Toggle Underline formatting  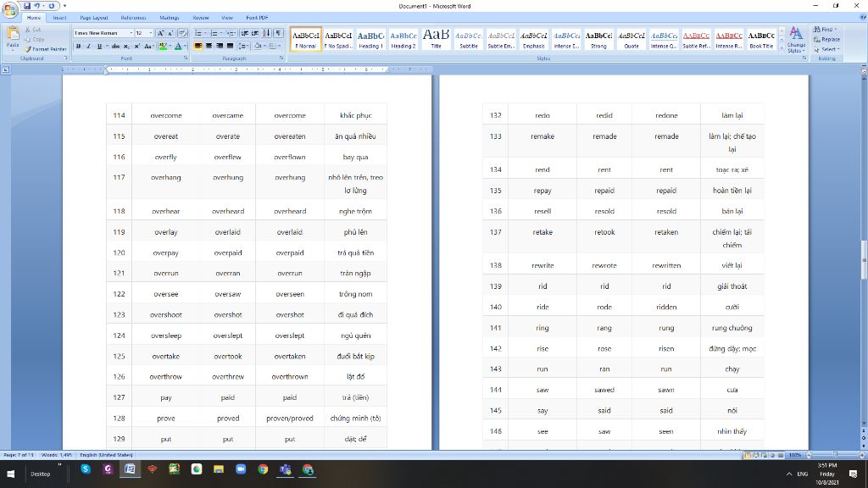point(99,47)
